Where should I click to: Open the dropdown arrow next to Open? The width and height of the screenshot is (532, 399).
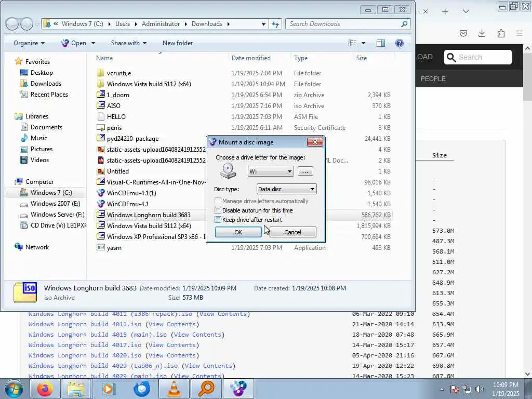point(94,43)
